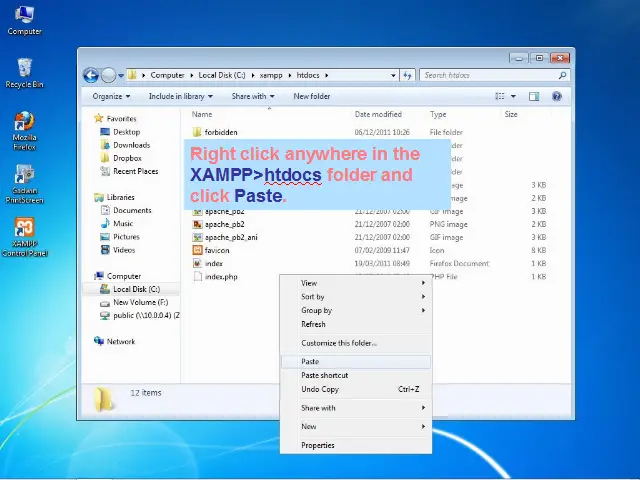
Task: Choose Refresh from the context menu
Action: click(356, 324)
